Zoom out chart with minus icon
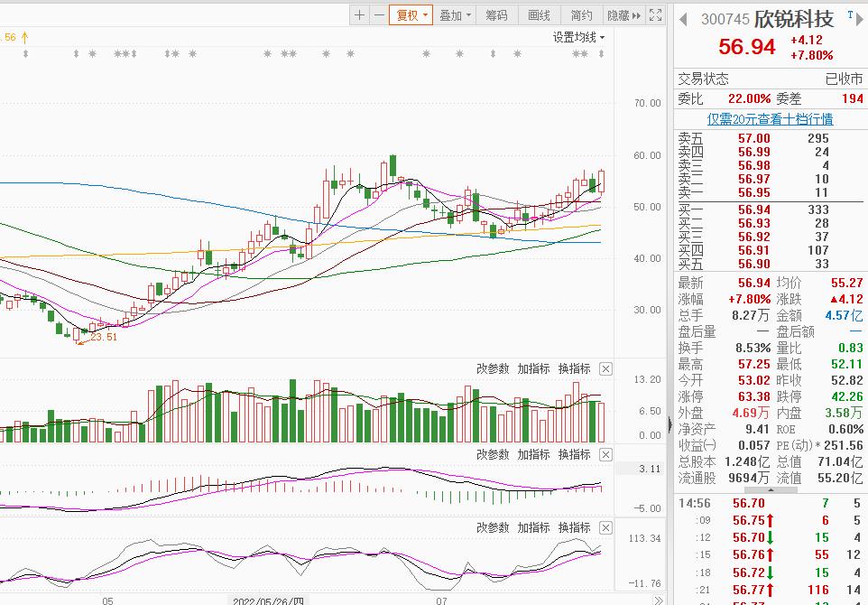 pos(379,15)
